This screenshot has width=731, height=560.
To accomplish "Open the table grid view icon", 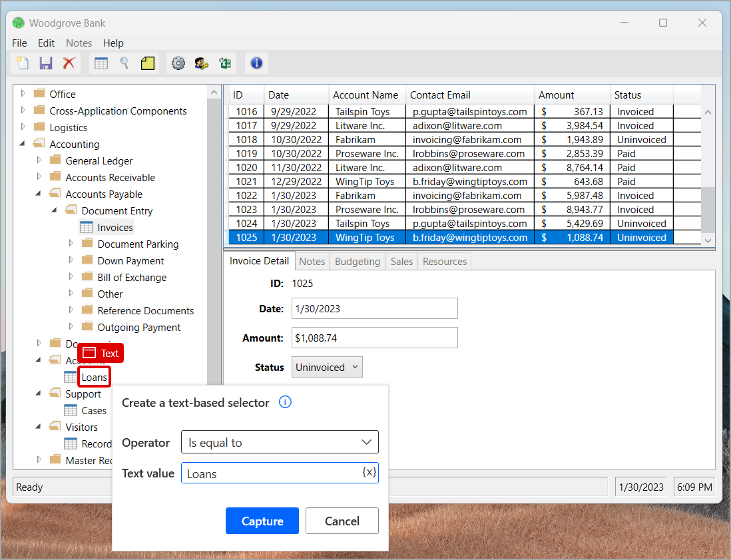I will click(x=101, y=63).
